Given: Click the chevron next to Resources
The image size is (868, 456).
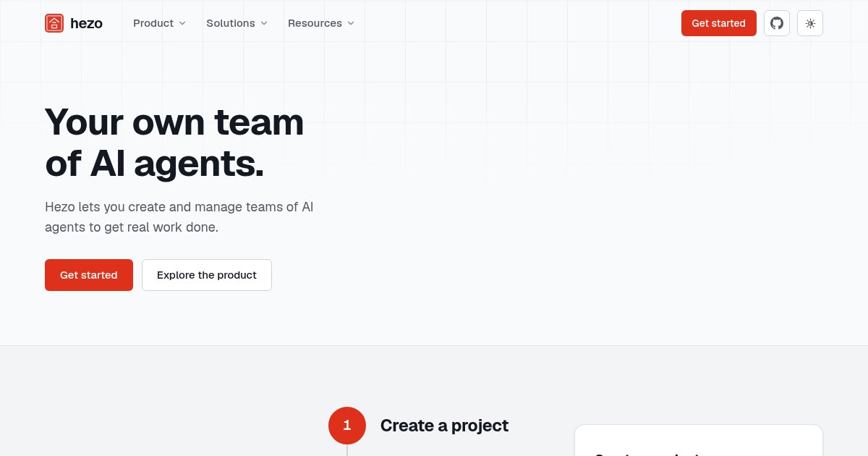Looking at the screenshot, I should tap(351, 23).
